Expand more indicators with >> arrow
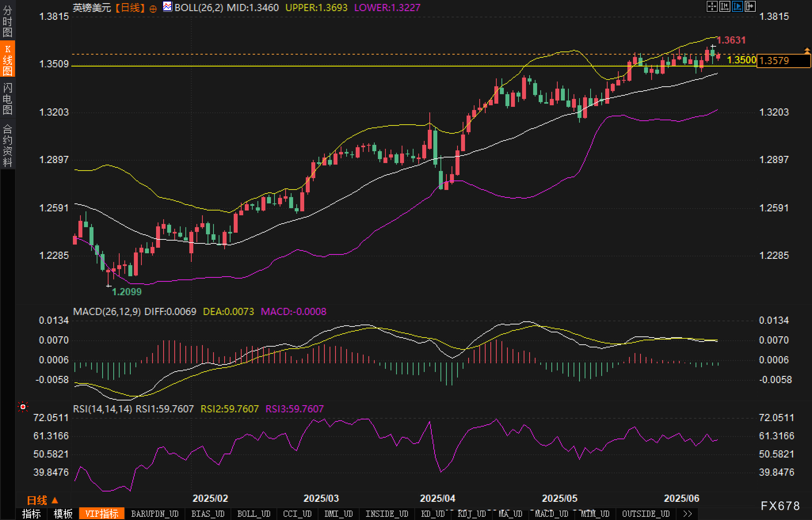Viewport: 812px width, 520px height. pos(688,514)
